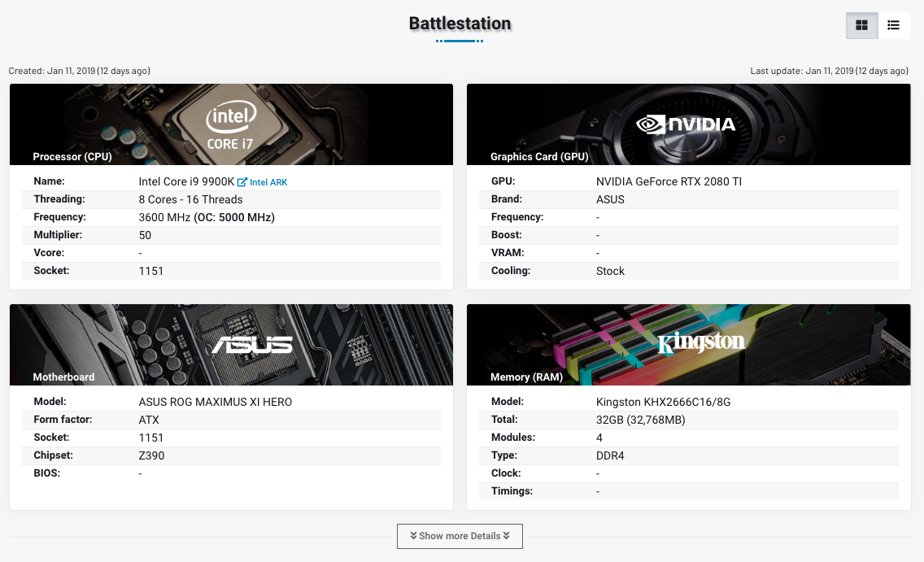
Task: Select the Multiplier value 50
Action: (145, 236)
